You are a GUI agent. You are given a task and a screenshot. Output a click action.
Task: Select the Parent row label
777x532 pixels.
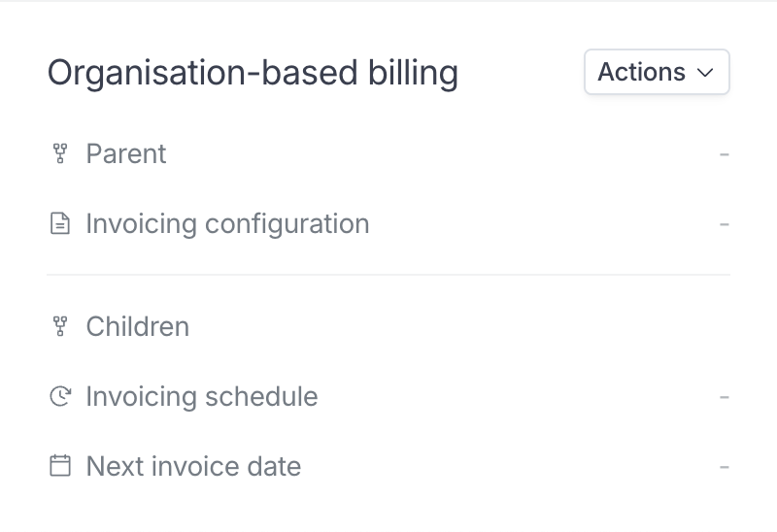click(126, 153)
